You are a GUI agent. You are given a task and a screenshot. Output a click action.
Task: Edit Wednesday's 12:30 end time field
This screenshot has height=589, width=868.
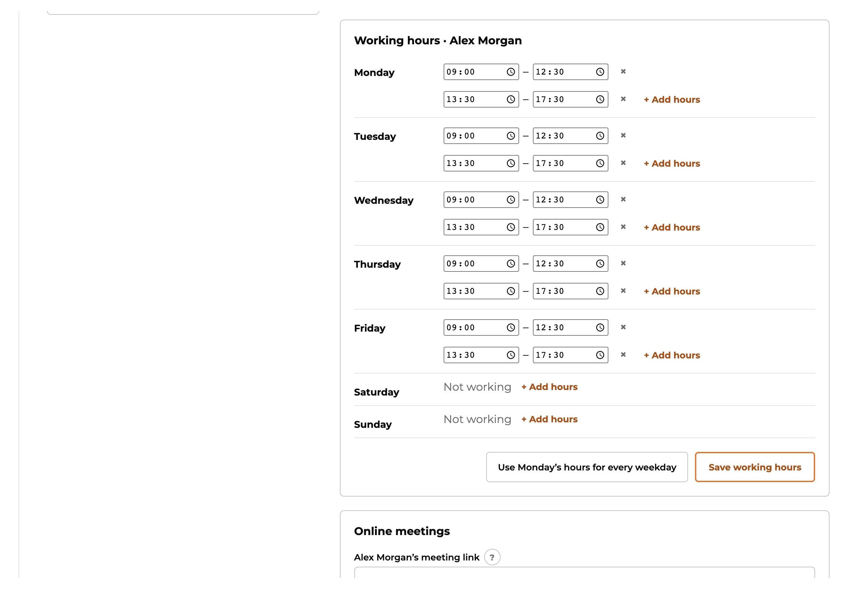(x=570, y=200)
